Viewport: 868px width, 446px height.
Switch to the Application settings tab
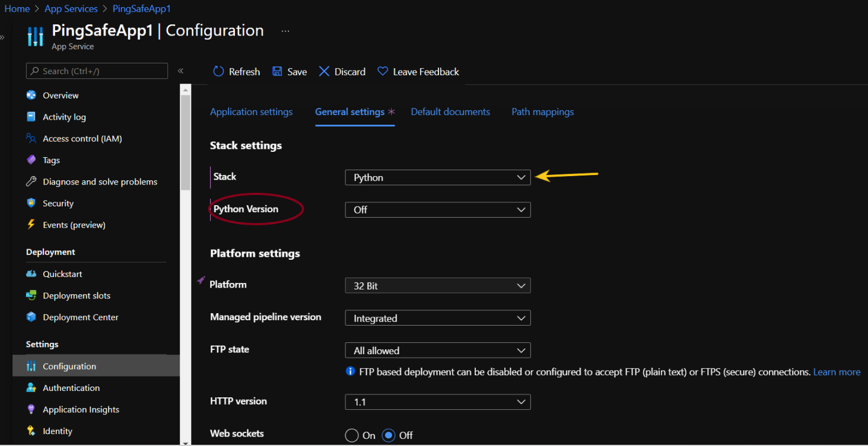click(x=251, y=112)
